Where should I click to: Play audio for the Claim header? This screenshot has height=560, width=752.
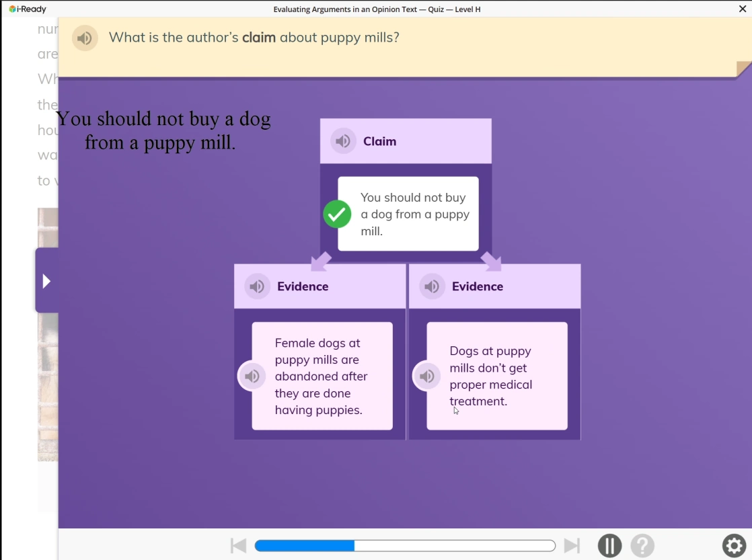click(x=343, y=141)
